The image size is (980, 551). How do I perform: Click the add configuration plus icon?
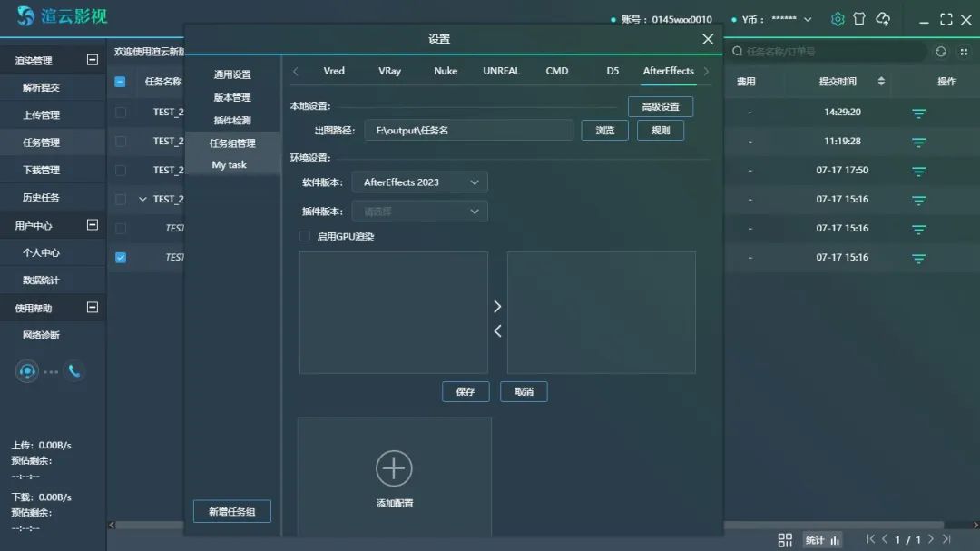[x=394, y=468]
